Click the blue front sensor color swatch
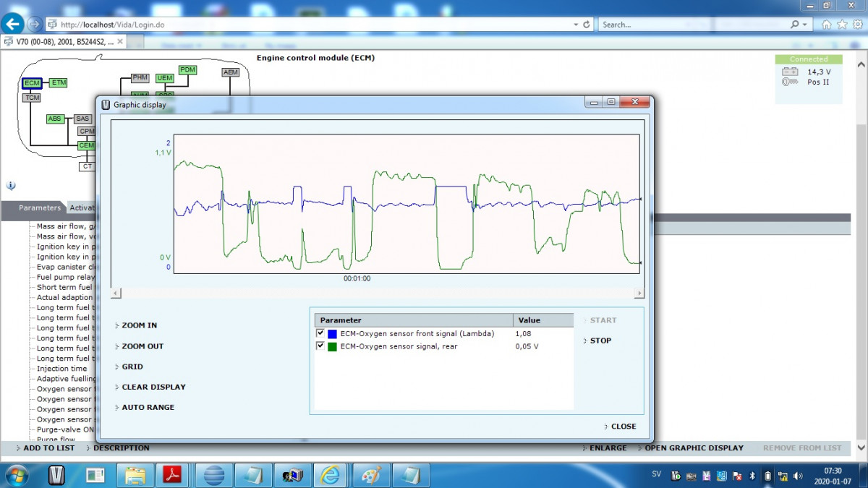868x488 pixels. click(333, 334)
